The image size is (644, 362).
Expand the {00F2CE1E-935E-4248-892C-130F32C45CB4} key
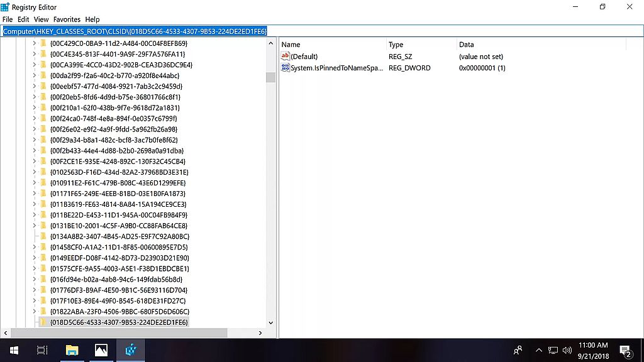coord(35,162)
